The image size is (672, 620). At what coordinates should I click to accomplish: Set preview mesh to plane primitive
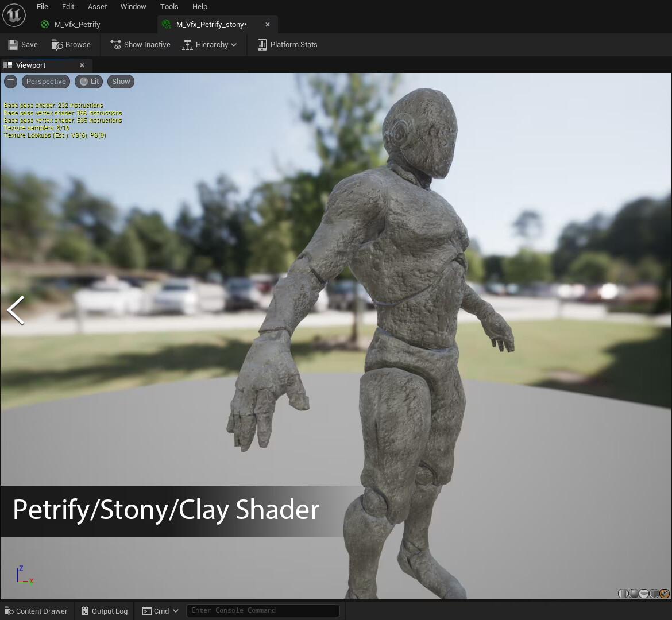click(644, 594)
